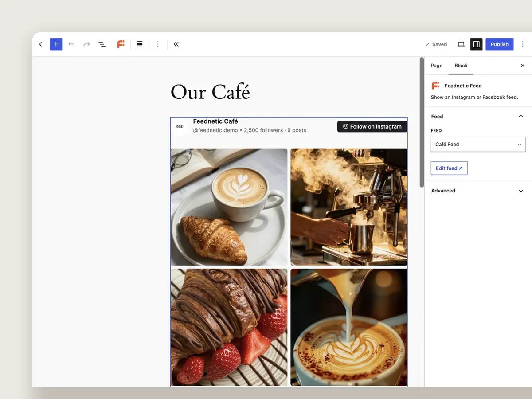
Task: Undo the last change
Action: [x=71, y=44]
